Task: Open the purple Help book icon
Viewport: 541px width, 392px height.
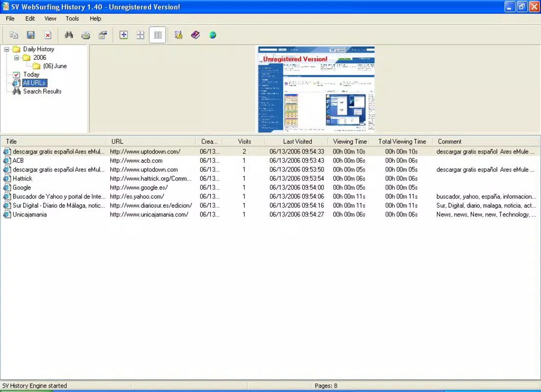Action: (x=196, y=35)
